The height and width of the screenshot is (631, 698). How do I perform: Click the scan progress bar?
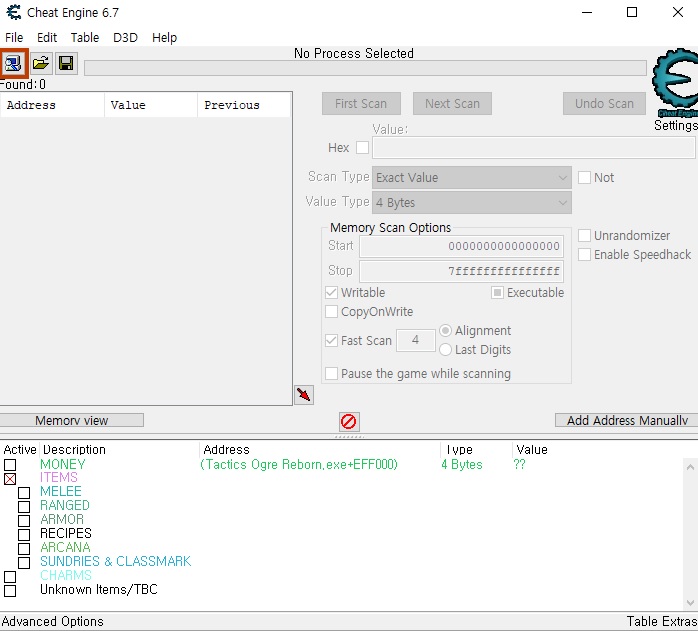click(365, 68)
